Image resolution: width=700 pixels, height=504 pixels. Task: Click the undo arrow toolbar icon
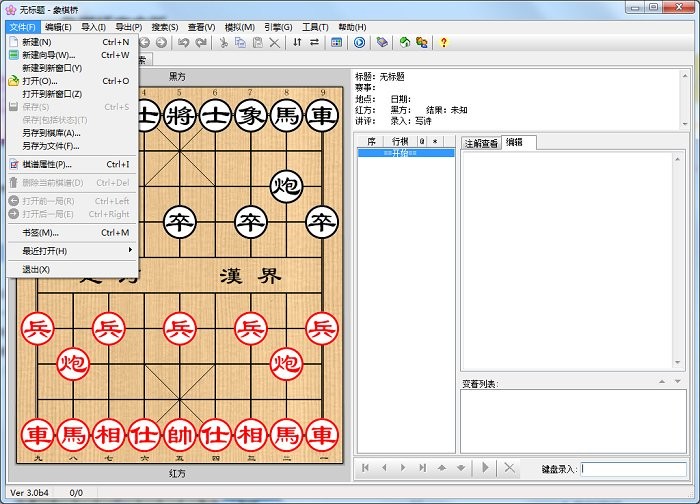click(x=183, y=43)
